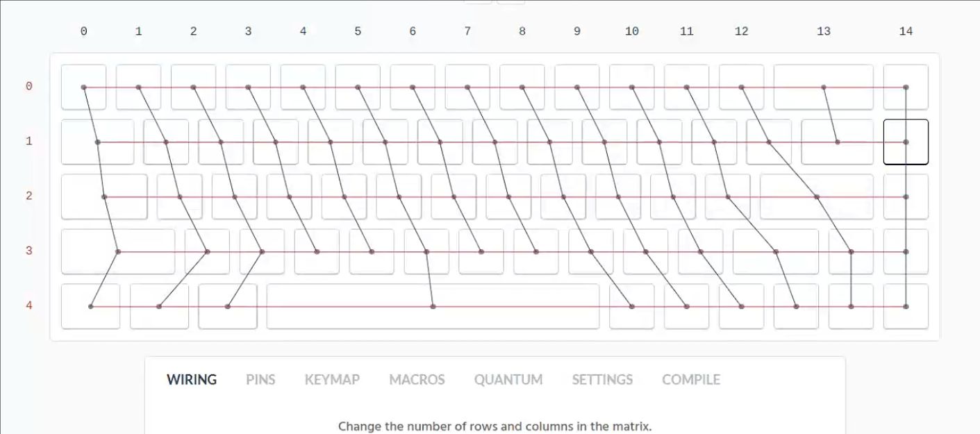Select the wide key left of row 1's highlighted key
The image size is (980, 434).
coord(837,142)
